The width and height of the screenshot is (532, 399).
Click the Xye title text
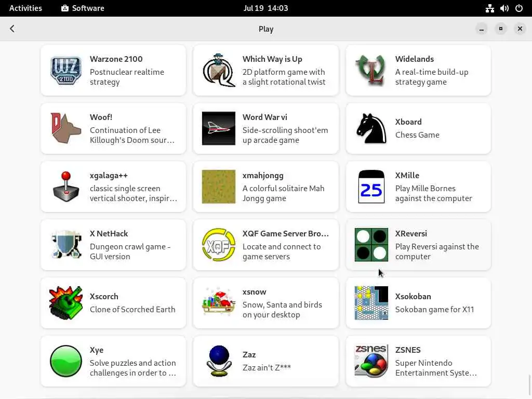[96, 350]
